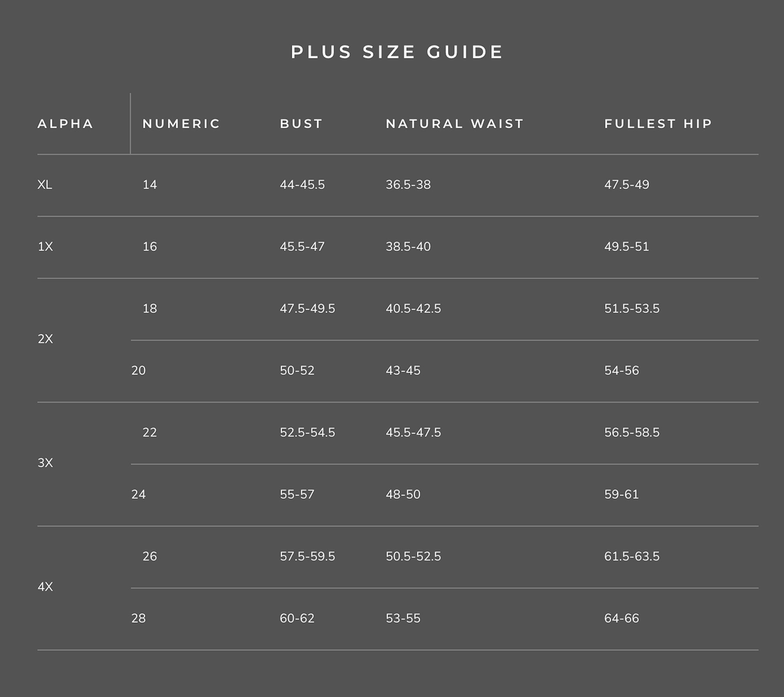Select the 1X alpha size label

click(x=45, y=247)
